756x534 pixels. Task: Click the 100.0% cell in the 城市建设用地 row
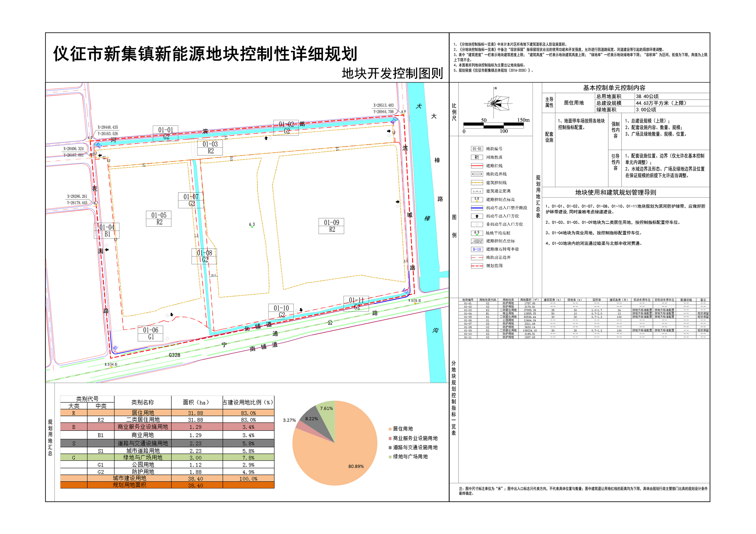pos(248,479)
